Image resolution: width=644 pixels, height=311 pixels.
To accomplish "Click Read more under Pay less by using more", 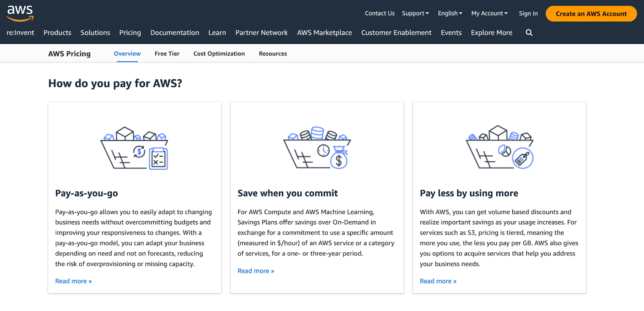I will click(x=438, y=281).
